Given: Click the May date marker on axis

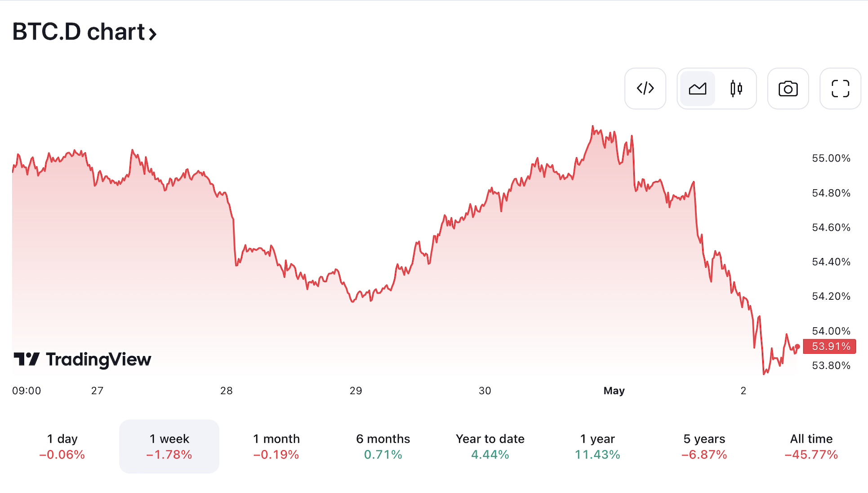Looking at the screenshot, I should (614, 391).
